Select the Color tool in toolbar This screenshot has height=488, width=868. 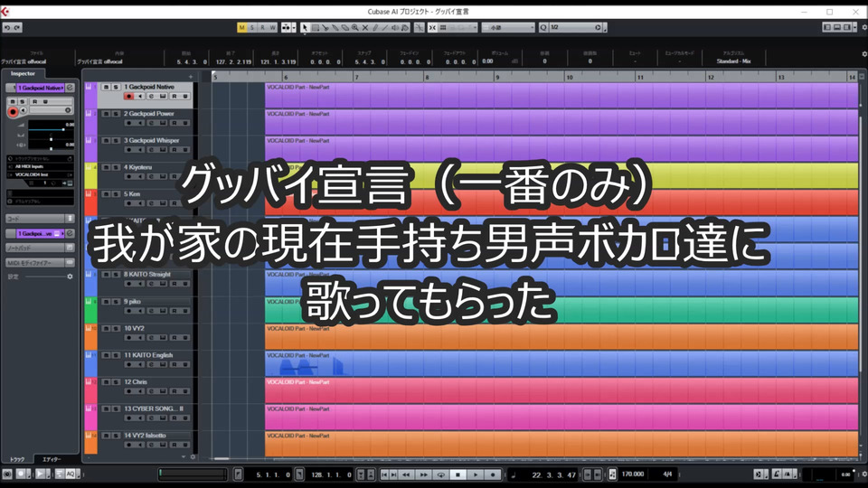pos(405,28)
